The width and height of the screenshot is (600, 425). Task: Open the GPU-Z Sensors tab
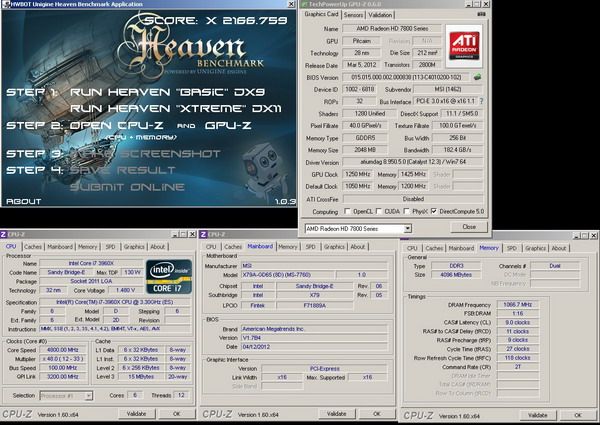point(353,15)
